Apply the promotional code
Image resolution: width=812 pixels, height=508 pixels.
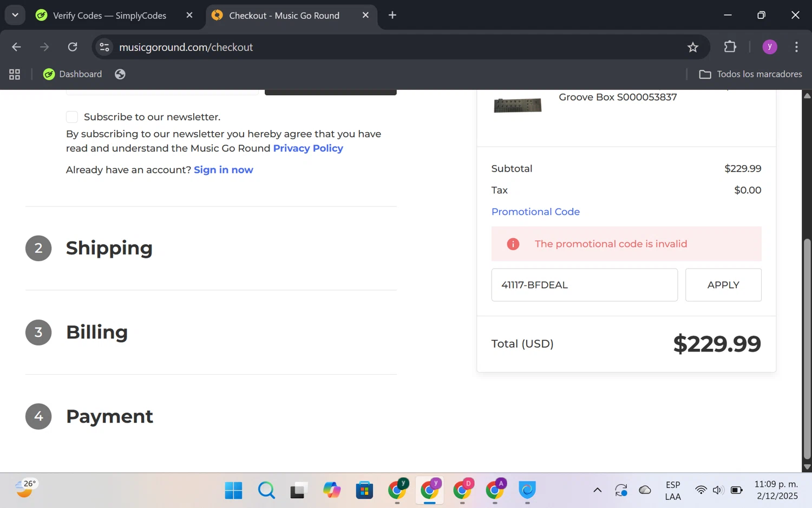(723, 285)
